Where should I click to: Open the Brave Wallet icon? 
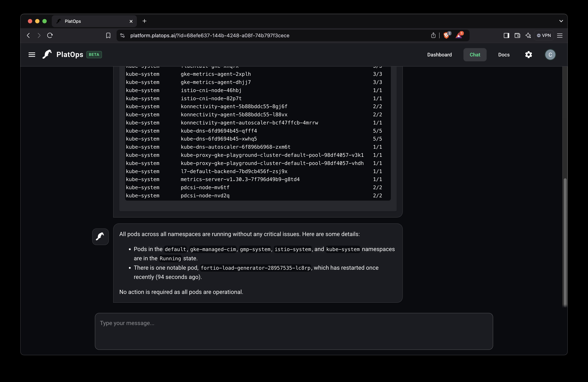point(517,35)
